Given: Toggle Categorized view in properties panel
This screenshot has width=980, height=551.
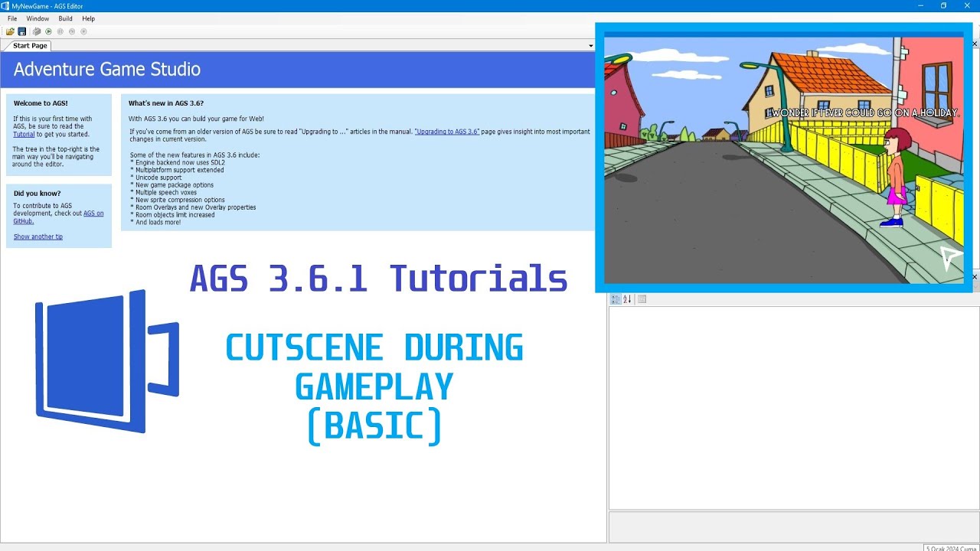Looking at the screenshot, I should (x=616, y=299).
